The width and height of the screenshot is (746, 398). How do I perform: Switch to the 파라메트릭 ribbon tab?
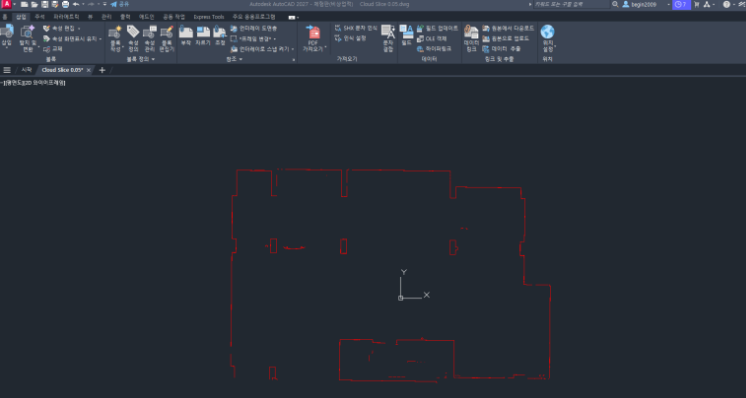[66, 17]
